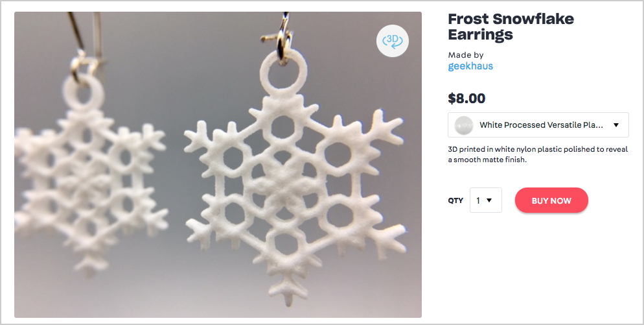This screenshot has width=644, height=325.
Task: Click the Frost Snowflake Earrings title
Action: tap(511, 27)
